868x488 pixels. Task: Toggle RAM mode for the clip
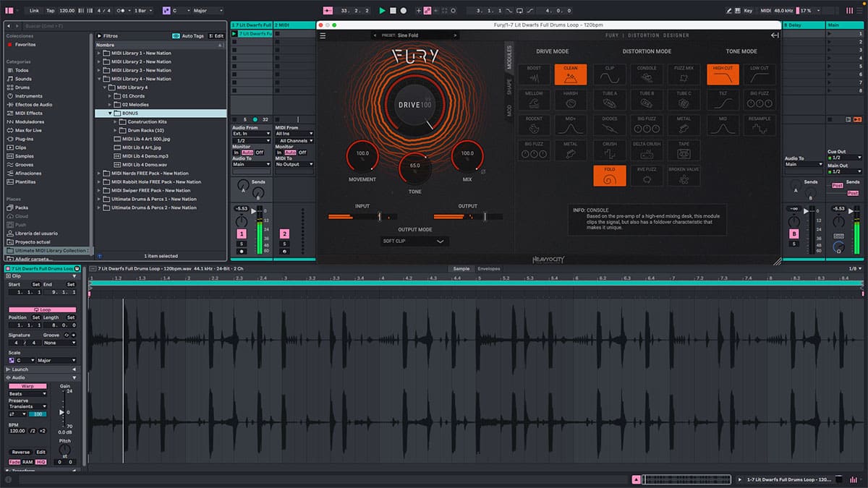27,461
